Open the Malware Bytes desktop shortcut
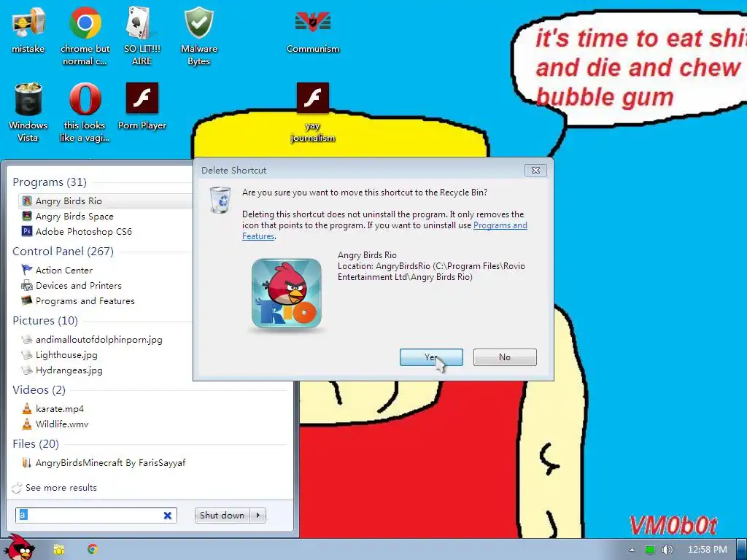The width and height of the screenshot is (747, 560). pyautogui.click(x=198, y=36)
